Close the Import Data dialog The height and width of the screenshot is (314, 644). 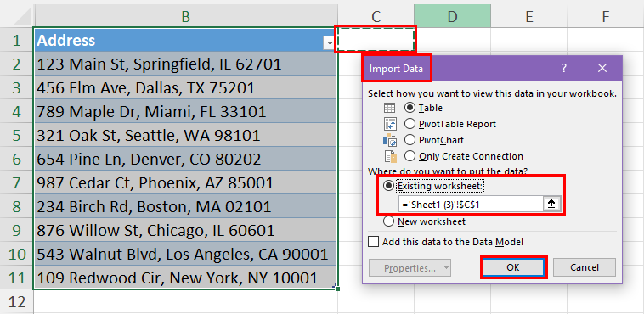pyautogui.click(x=602, y=68)
